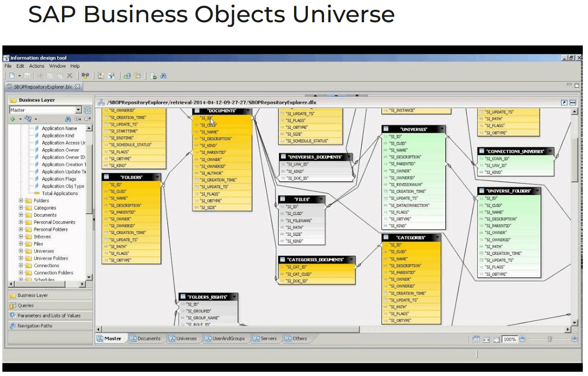Open the DOCUMENTS table header dropdown arrow

pos(247,111)
